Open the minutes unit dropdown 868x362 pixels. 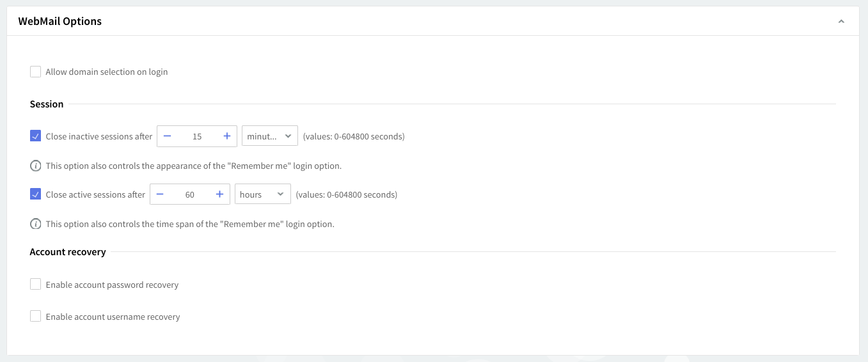coord(269,136)
